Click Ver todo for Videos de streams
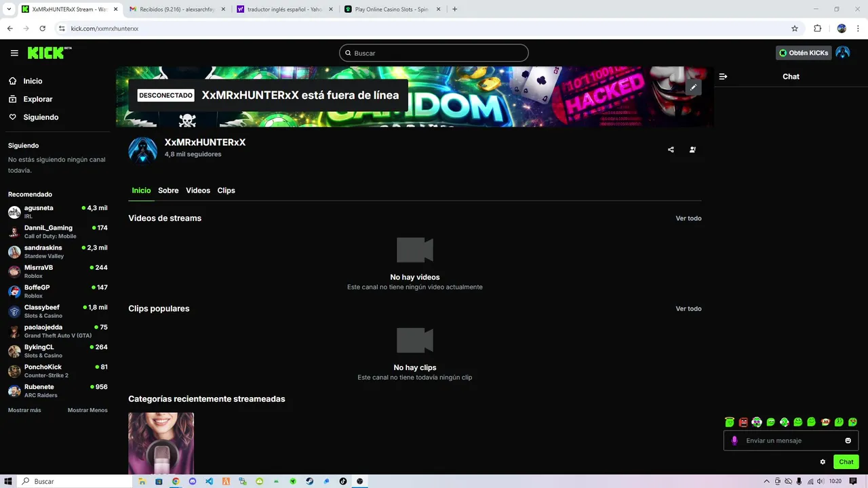Viewport: 868px width, 488px height. click(x=688, y=218)
